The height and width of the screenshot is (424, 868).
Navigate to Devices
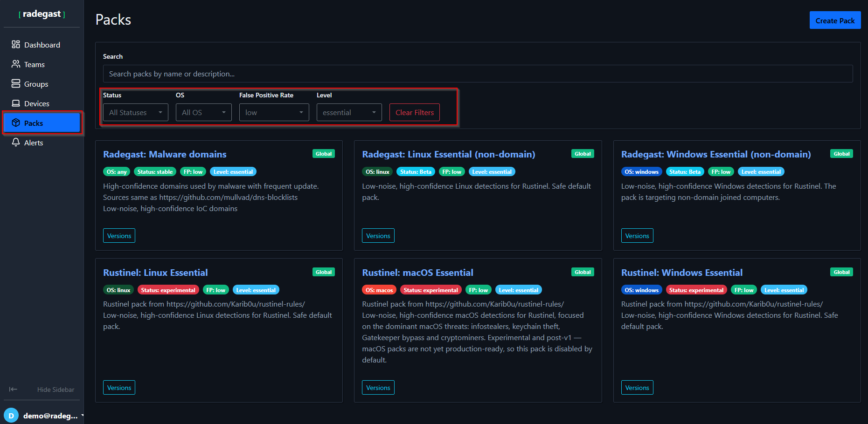[x=42, y=103]
